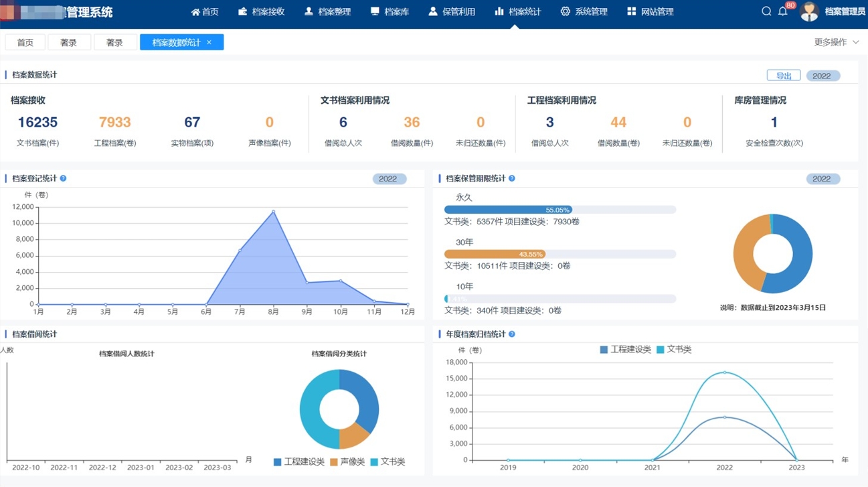This screenshot has width=868, height=487.
Task: Switch to the first 著录 tab
Action: tap(69, 42)
